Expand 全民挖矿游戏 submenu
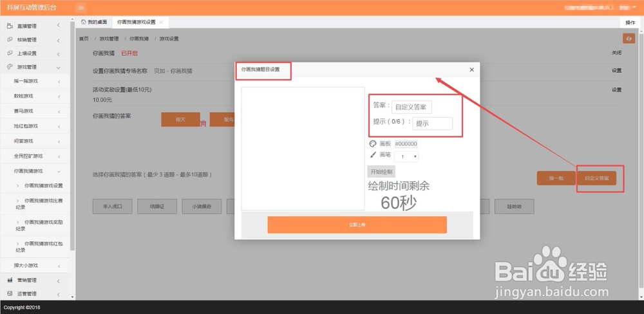644x314 pixels. click(x=59, y=156)
